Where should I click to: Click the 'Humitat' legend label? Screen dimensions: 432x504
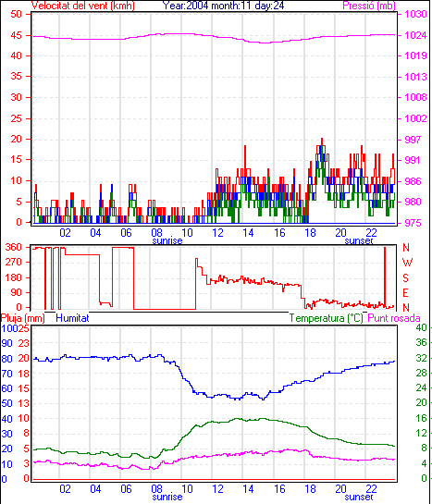tap(72, 318)
